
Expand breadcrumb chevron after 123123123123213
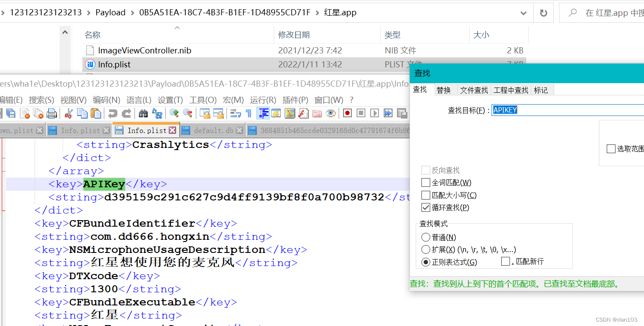pyautogui.click(x=89, y=13)
